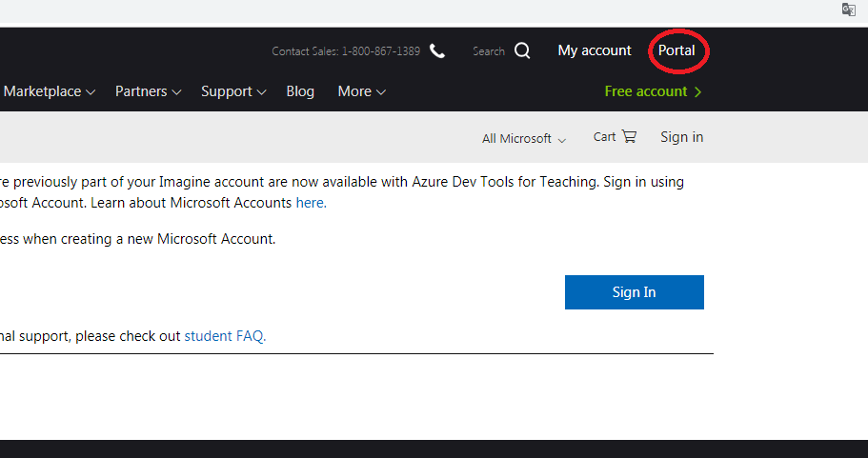Go to My account in the header

(595, 50)
